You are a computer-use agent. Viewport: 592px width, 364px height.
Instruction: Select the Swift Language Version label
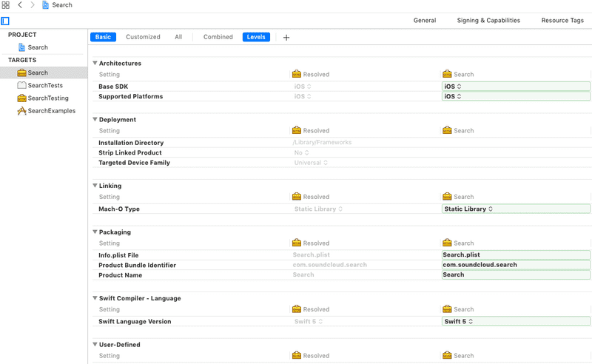tap(135, 321)
